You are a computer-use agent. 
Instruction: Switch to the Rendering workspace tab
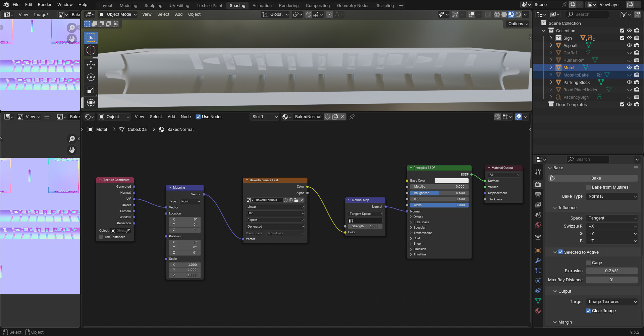click(x=289, y=5)
